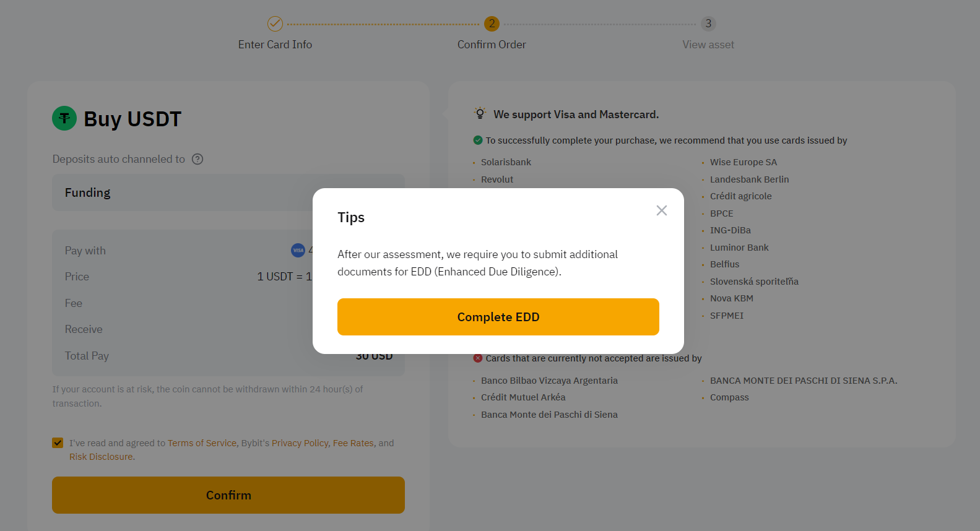Click 'We support Visa and Mastercard.' heading

[576, 114]
